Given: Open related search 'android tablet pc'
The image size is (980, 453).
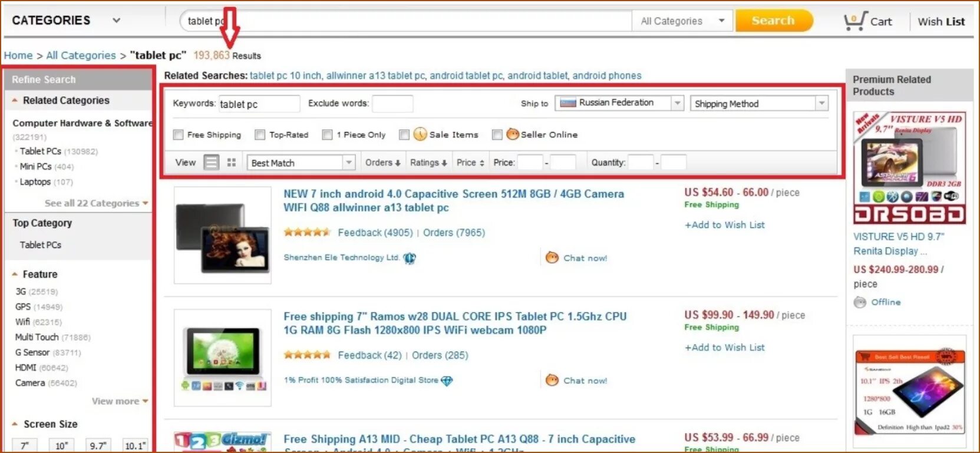Looking at the screenshot, I should pyautogui.click(x=466, y=75).
